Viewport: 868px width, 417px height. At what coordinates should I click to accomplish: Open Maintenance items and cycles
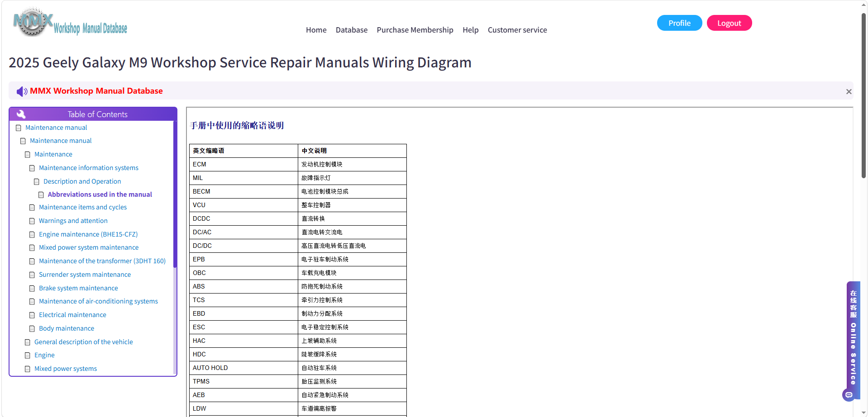click(83, 207)
